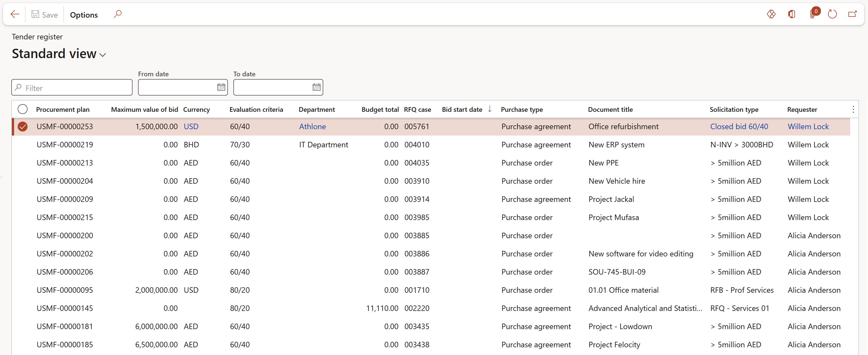Screen dimensions: 868x355
Task: Click the refresh page icon
Action: (x=832, y=14)
